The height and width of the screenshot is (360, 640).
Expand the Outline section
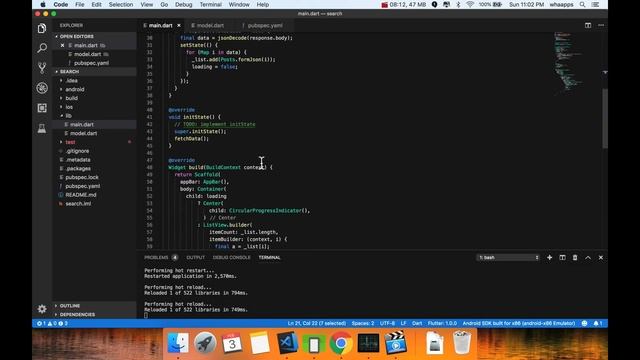tap(70, 306)
